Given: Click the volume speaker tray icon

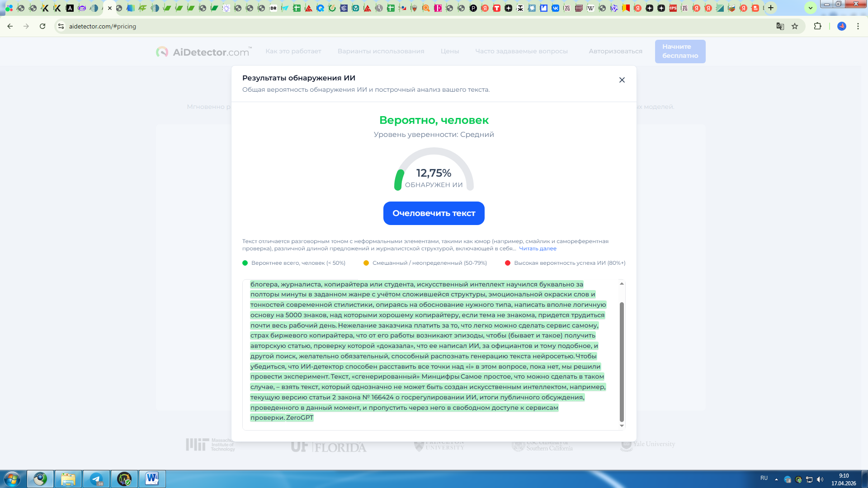Looking at the screenshot, I should click(x=820, y=479).
